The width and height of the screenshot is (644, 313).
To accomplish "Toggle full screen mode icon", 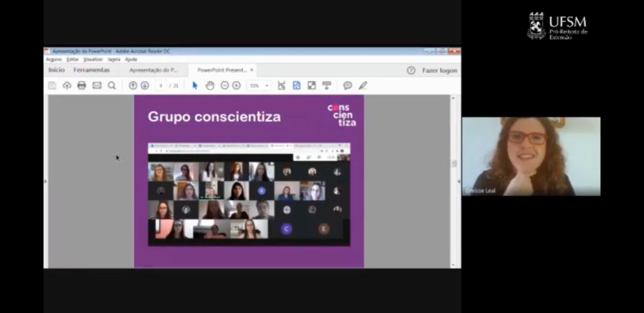I will pos(311,85).
